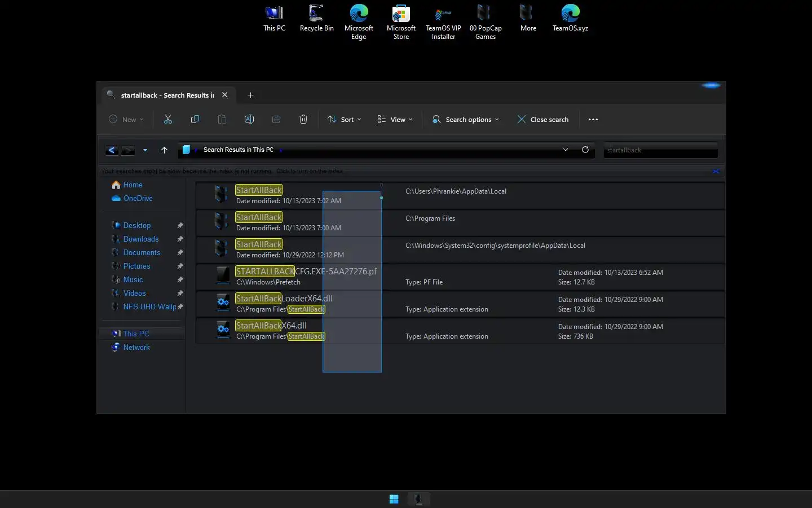Screen dimensions: 812x508
Task: Open Pictures in quick access
Action: point(136,266)
